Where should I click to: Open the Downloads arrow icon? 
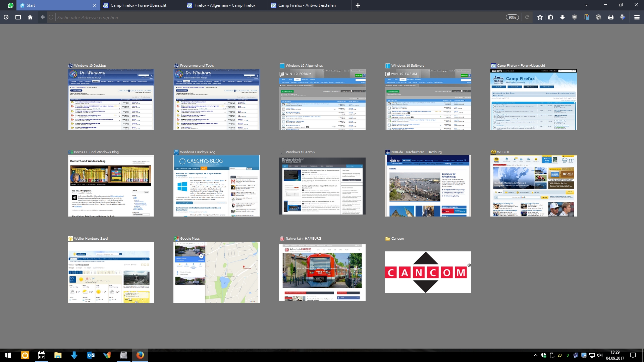pos(562,17)
